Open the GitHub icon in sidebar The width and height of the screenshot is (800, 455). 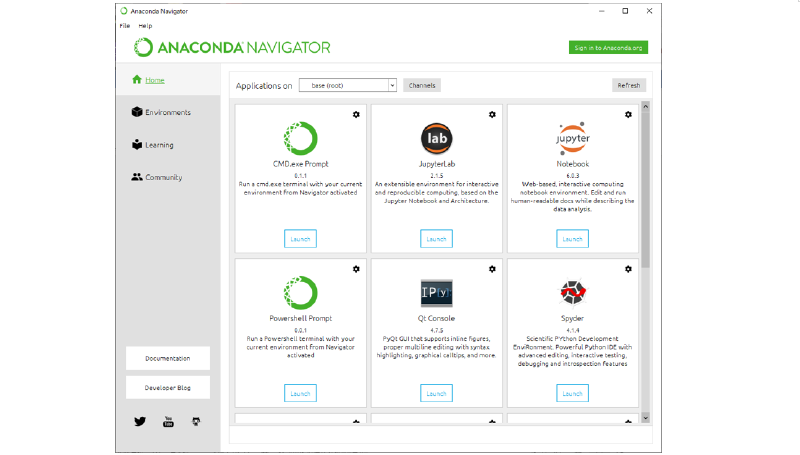(196, 421)
